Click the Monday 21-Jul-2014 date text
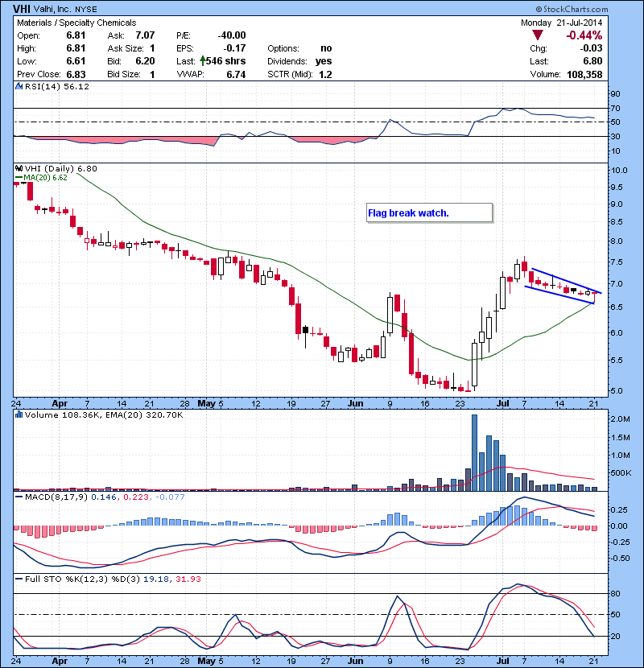Screen dimensions: 644x668 tap(561, 23)
